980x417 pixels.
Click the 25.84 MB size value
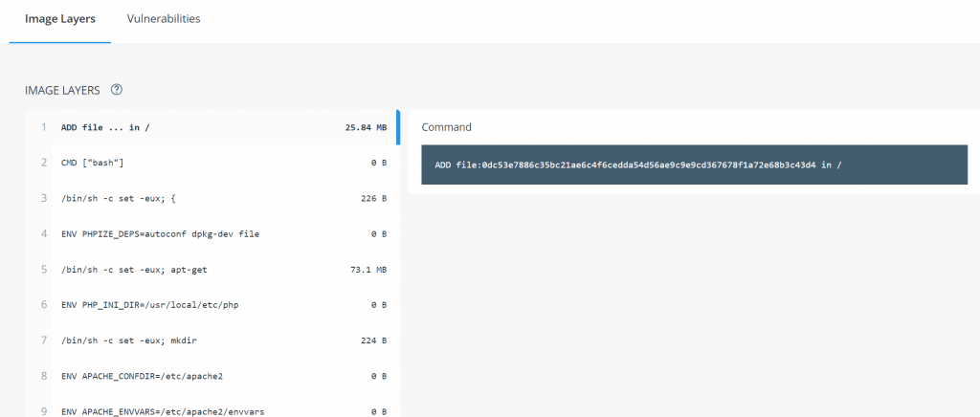coord(366,127)
